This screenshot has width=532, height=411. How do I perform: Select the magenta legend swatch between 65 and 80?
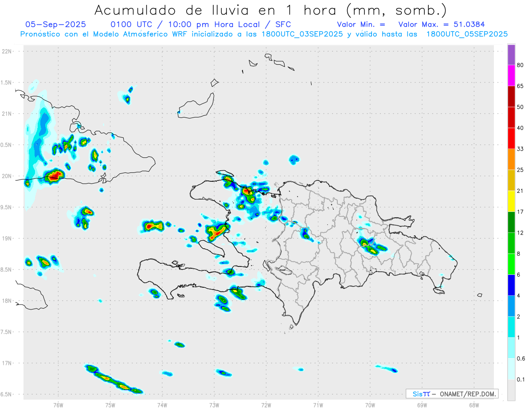[x=511, y=76]
